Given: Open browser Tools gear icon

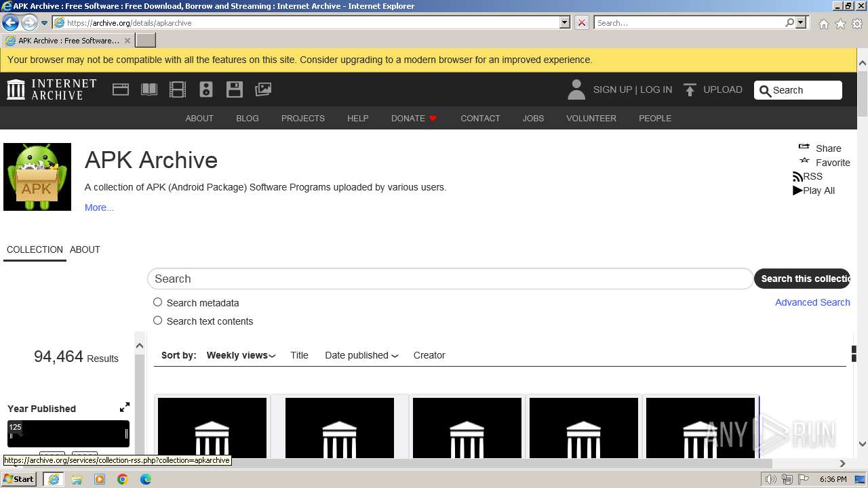Looking at the screenshot, I should (x=857, y=23).
